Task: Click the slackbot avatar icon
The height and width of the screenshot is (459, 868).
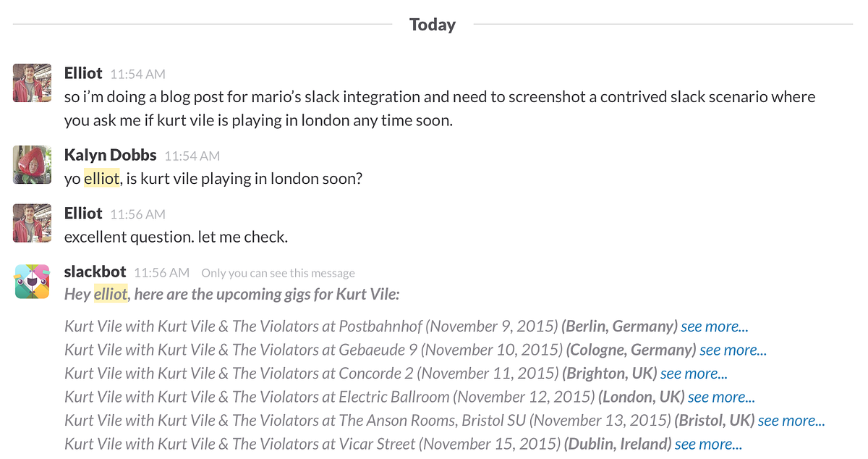Action: pyautogui.click(x=32, y=282)
